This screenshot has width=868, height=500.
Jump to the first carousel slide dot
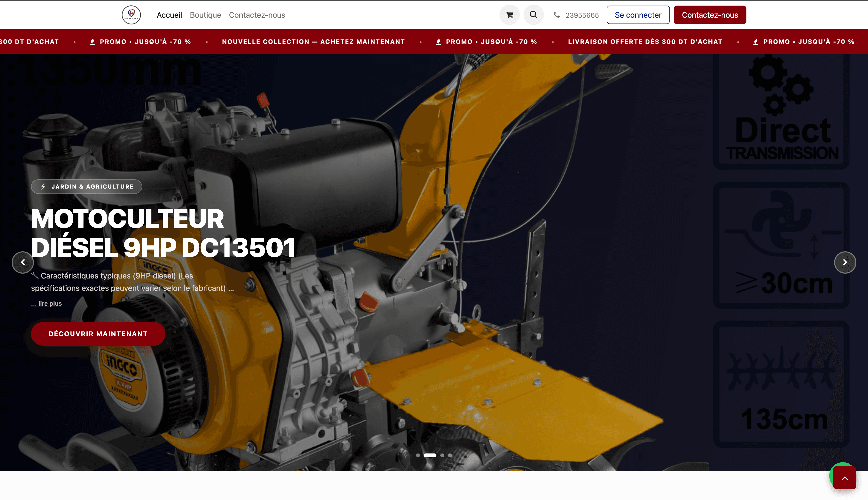(x=418, y=455)
